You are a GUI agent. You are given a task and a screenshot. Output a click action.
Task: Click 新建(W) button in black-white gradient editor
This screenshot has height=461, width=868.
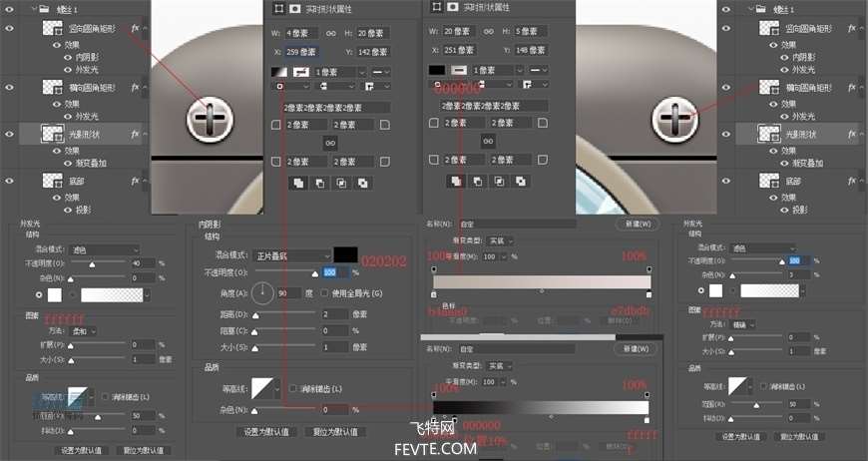coord(636,348)
